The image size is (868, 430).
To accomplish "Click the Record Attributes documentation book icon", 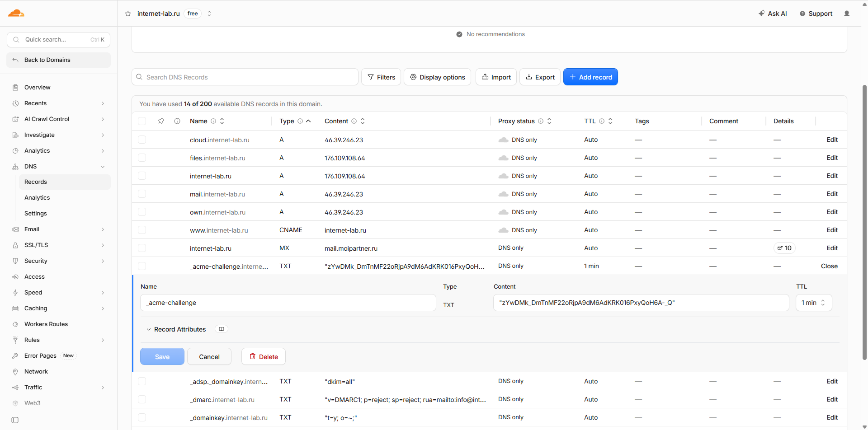I will click(222, 329).
